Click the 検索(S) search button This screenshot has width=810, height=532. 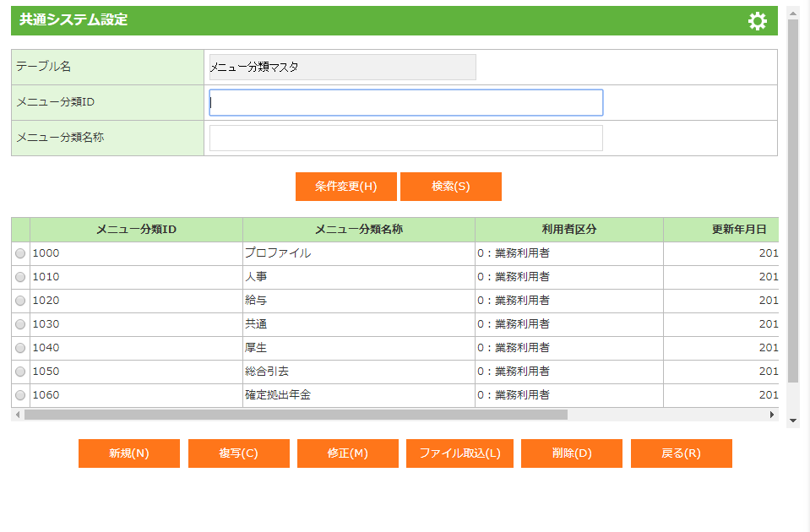450,187
